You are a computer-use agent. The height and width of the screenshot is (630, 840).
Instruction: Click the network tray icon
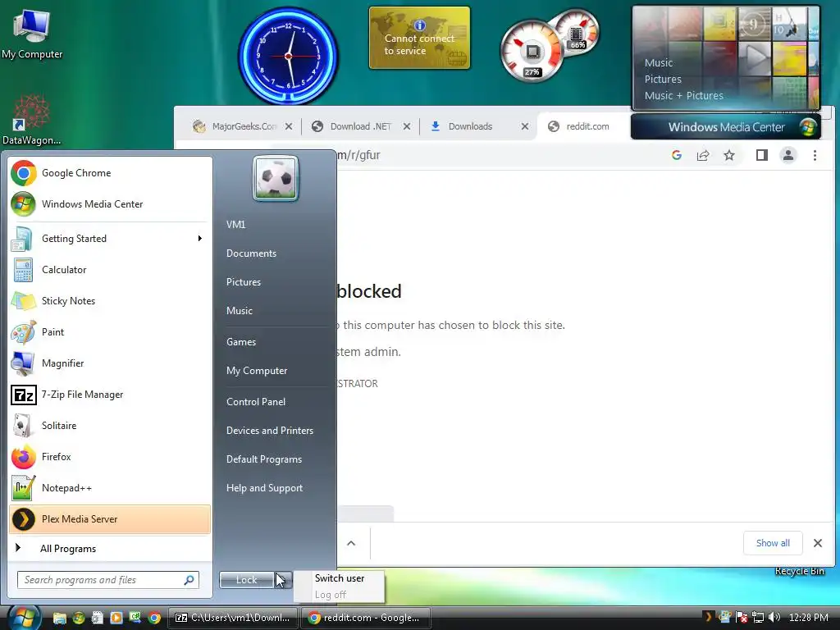[x=757, y=617]
